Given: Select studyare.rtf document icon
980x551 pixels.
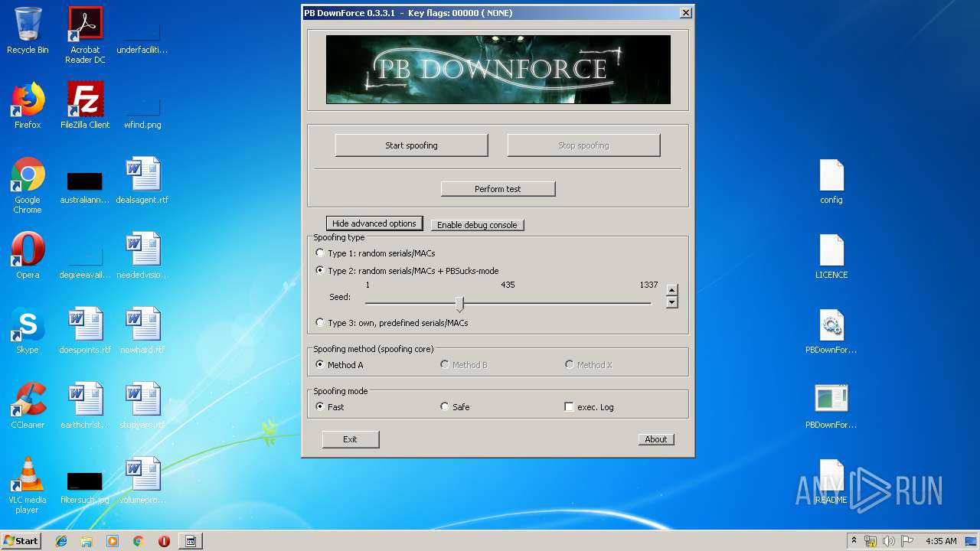Looking at the screenshot, I should (142, 406).
